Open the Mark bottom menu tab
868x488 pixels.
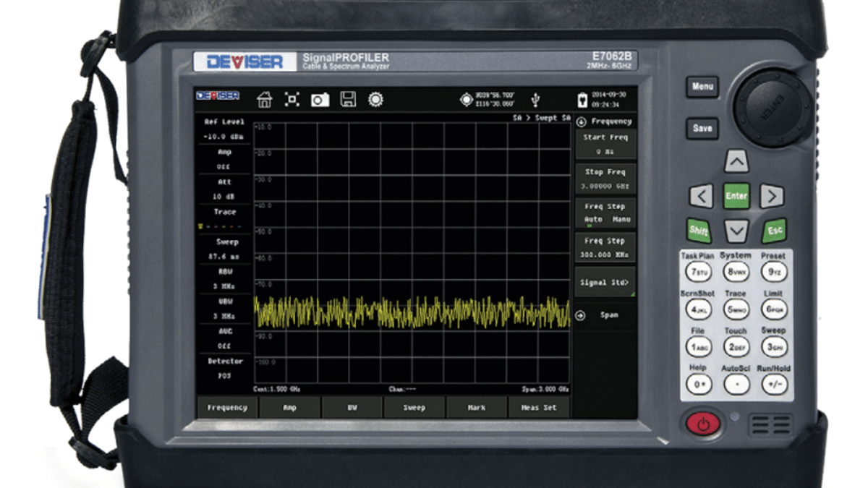(476, 408)
